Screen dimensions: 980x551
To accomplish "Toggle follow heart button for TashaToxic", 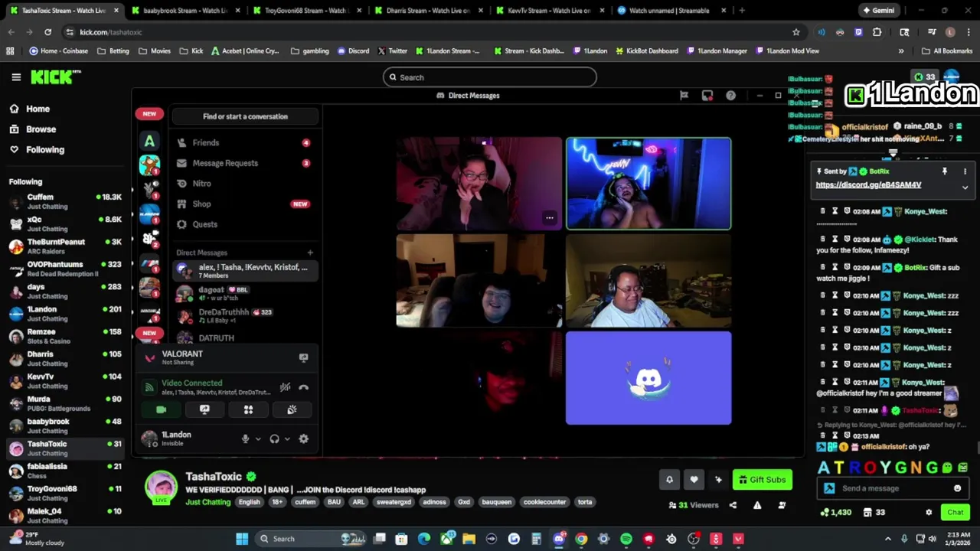I will click(x=694, y=480).
